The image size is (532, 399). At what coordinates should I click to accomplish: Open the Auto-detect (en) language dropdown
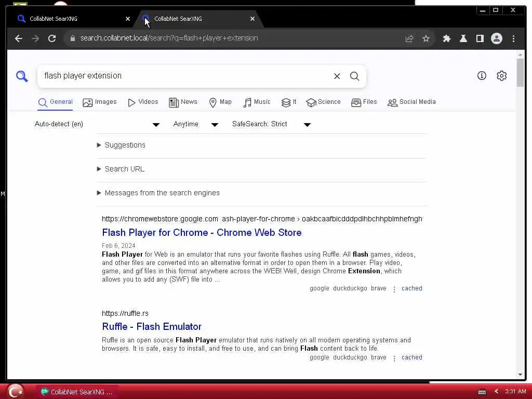tap(97, 124)
